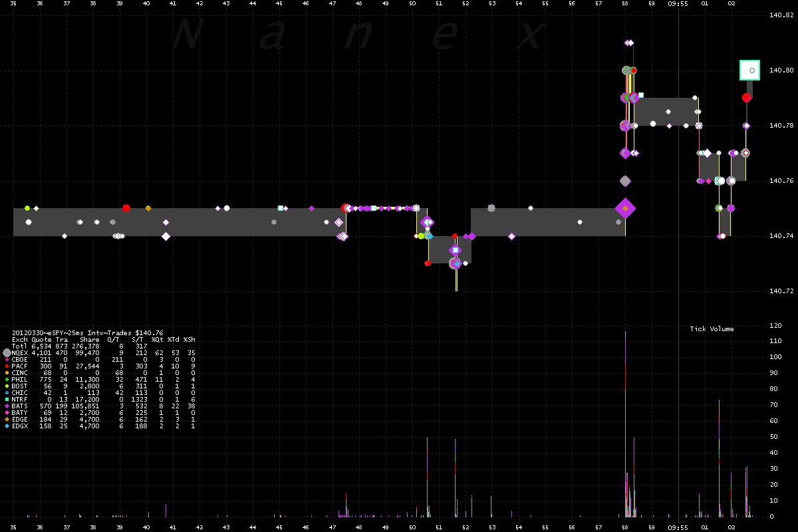Click the 140.72 price axis label
This screenshot has width=798, height=532.
click(x=780, y=291)
